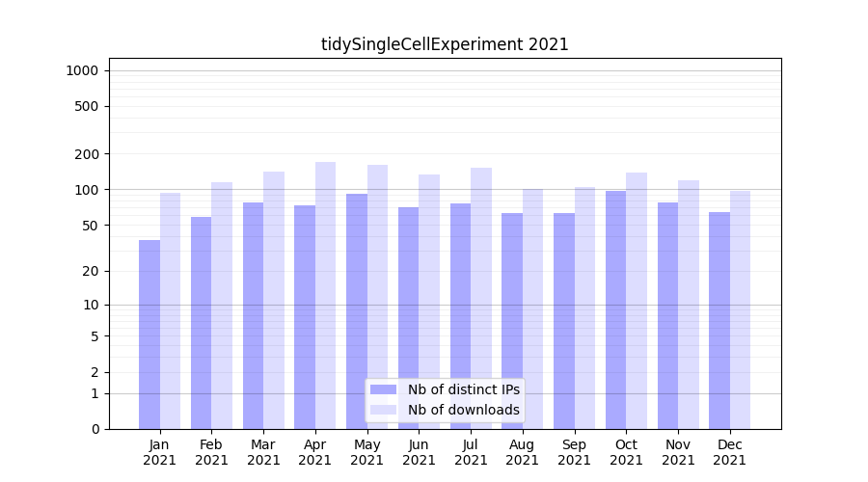Click the Feb 2021 x-axis label
Image resolution: width=868 pixels, height=482 pixels.
point(211,452)
